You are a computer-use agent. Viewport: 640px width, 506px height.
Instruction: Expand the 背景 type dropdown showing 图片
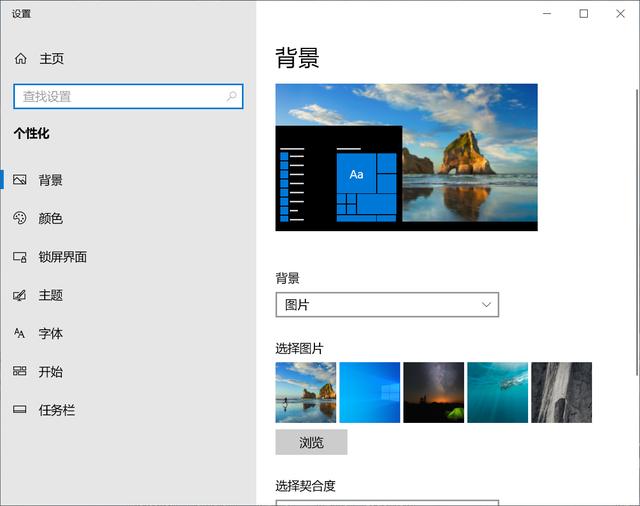pyautogui.click(x=387, y=304)
